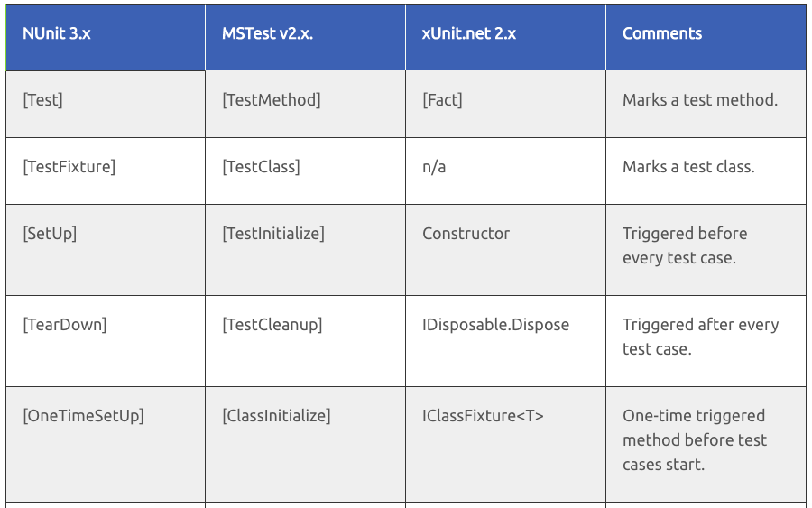Select the [TestCleanup] cell
The image size is (812, 508).
click(272, 325)
